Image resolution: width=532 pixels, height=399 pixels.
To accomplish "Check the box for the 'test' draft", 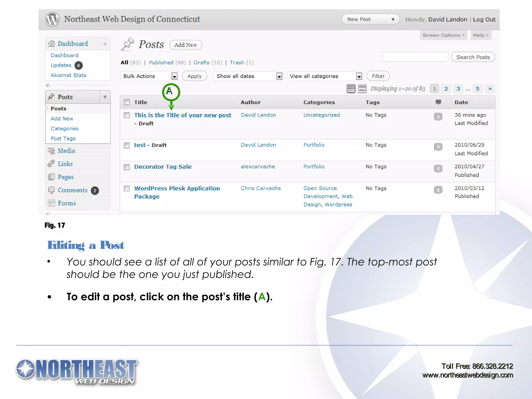I will coord(127,145).
